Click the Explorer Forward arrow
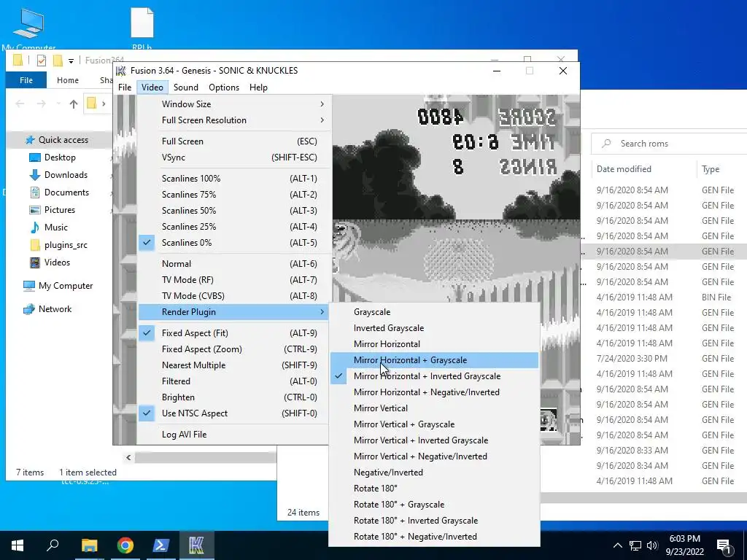The image size is (747, 560). click(42, 104)
